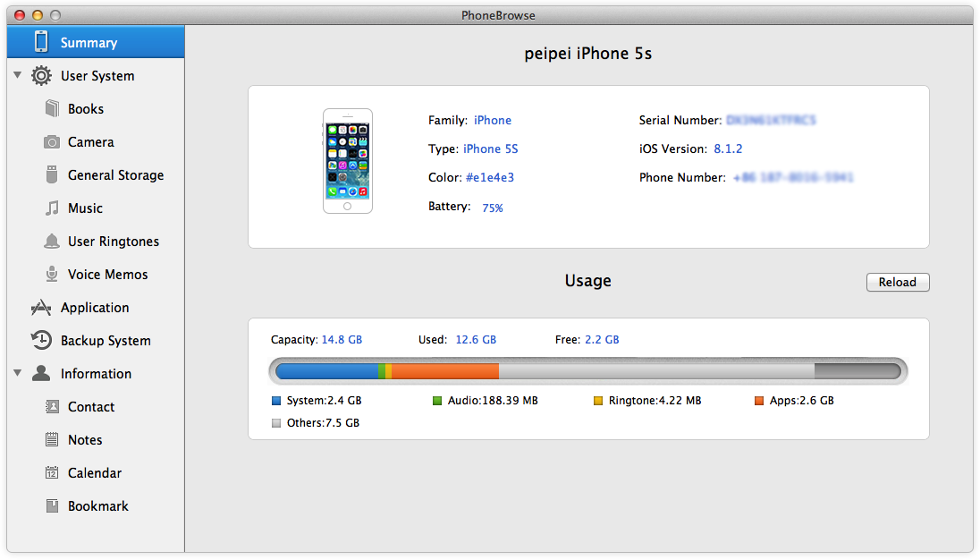
Task: Click the battery '75%' value
Action: point(493,208)
